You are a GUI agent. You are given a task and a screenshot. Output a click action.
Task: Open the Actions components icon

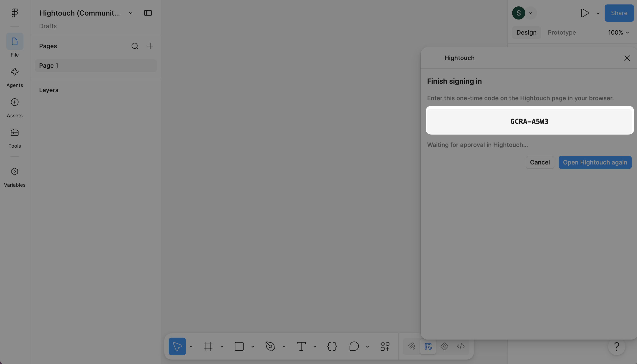click(x=385, y=346)
